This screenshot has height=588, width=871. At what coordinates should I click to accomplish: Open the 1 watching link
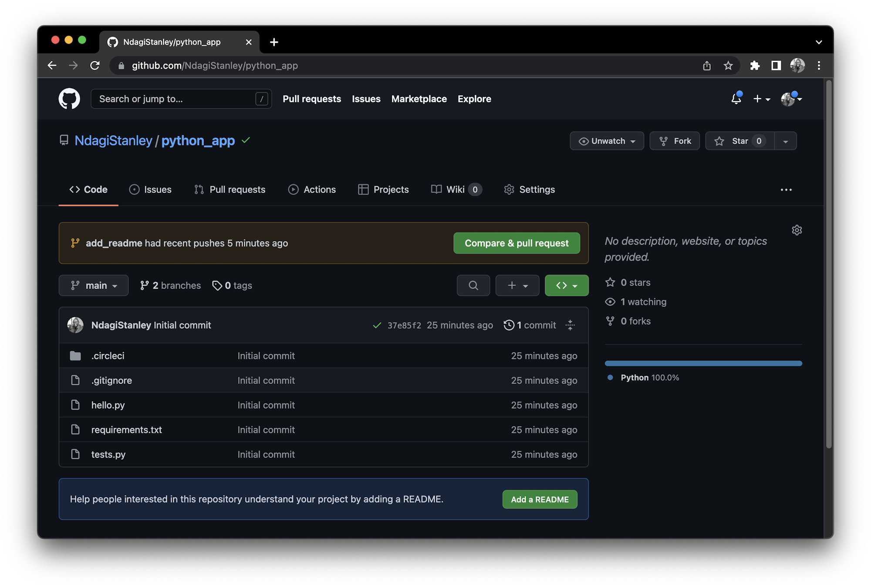[636, 302]
